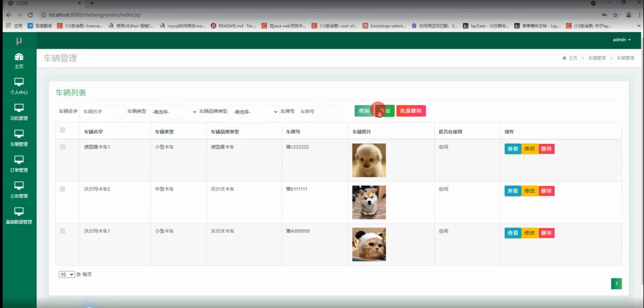Open 公告管理 in the sidebar
644x308 pixels.
pyautogui.click(x=19, y=190)
